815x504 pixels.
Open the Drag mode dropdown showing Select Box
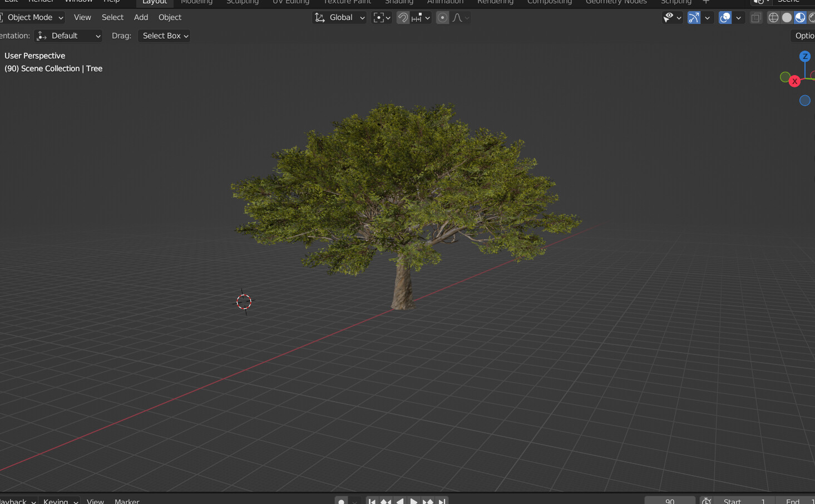coord(164,36)
